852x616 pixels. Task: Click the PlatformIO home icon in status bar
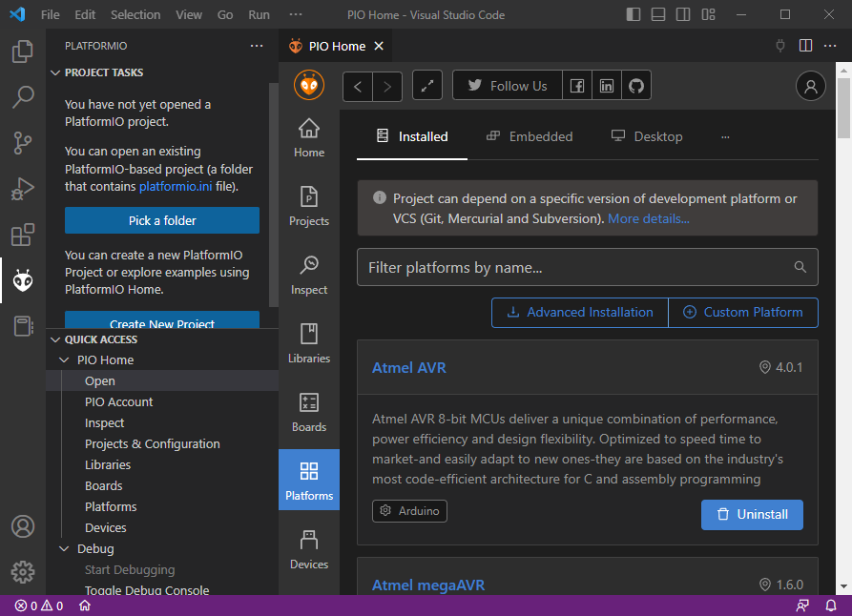pos(85,606)
